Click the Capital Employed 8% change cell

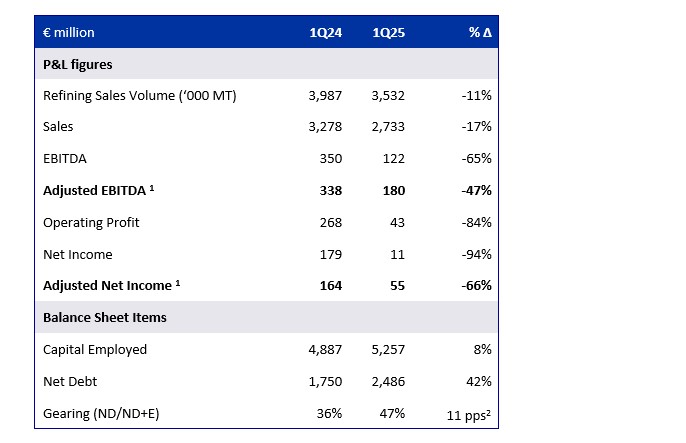click(x=482, y=350)
